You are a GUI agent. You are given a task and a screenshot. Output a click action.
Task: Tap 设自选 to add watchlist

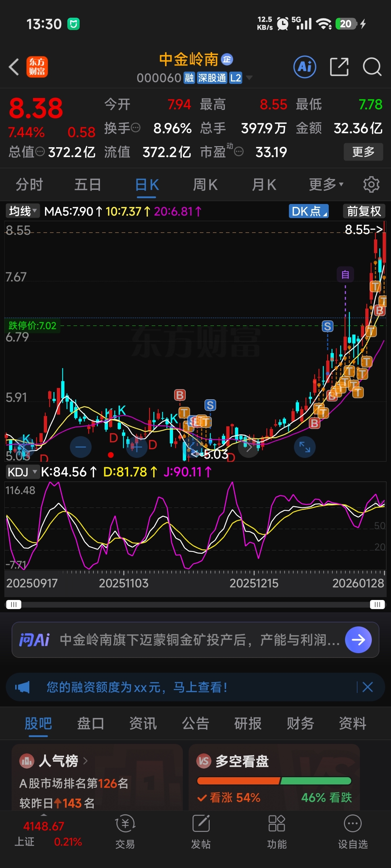353,832
